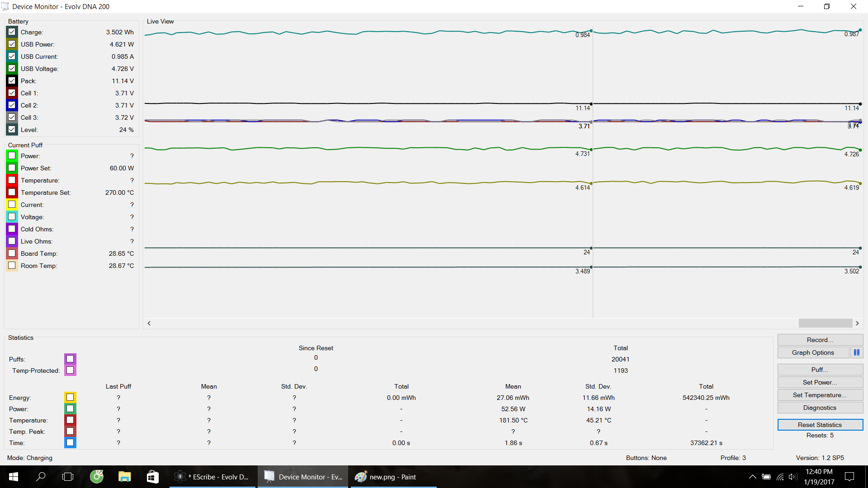Open the Windows Store taskbar icon
This screenshot has height=488, width=868.
click(153, 477)
